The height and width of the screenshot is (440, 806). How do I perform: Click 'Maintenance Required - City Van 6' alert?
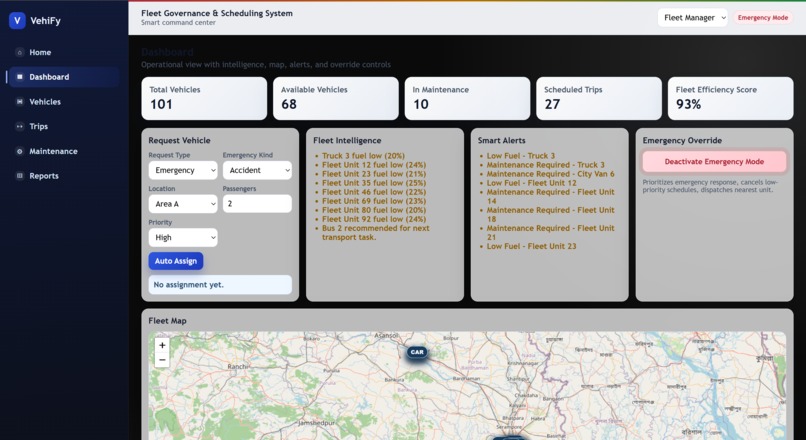(x=551, y=174)
